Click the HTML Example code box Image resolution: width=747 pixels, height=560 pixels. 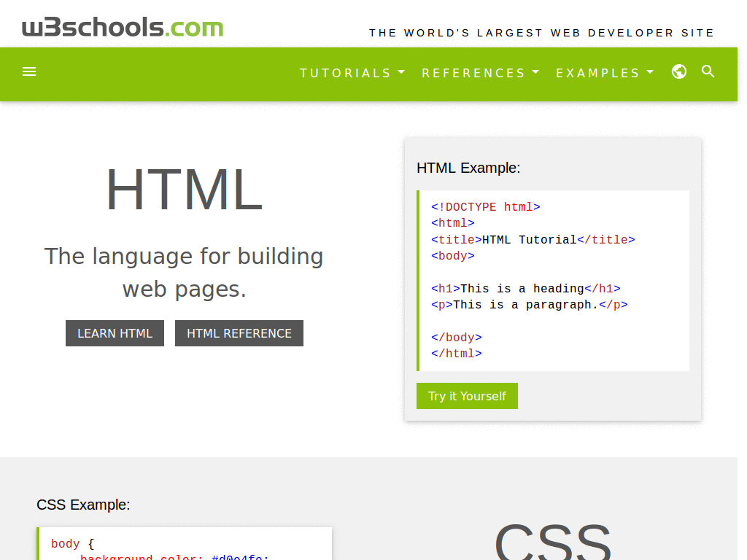[x=552, y=280]
